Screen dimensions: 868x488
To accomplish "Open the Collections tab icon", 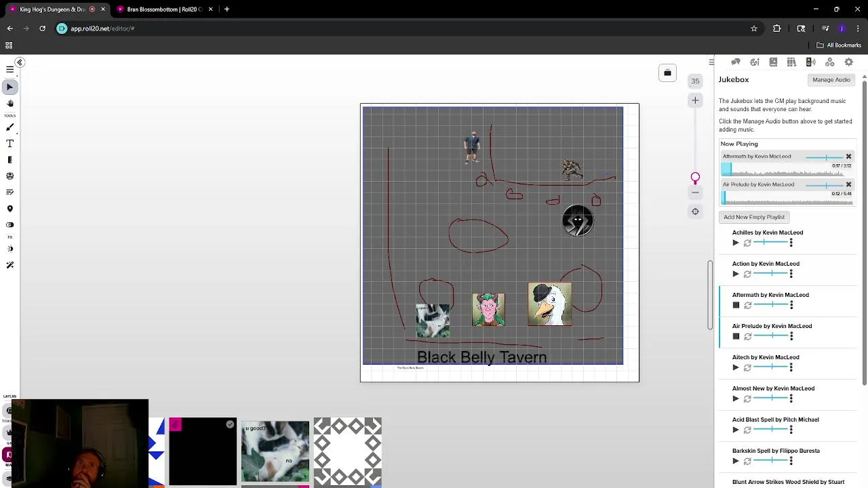I will pyautogui.click(x=829, y=62).
